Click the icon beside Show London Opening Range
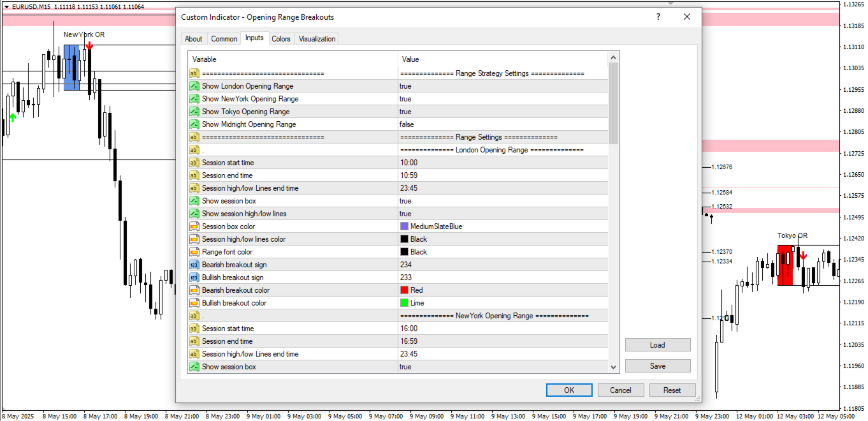Image resolution: width=868 pixels, height=421 pixels. (x=194, y=86)
